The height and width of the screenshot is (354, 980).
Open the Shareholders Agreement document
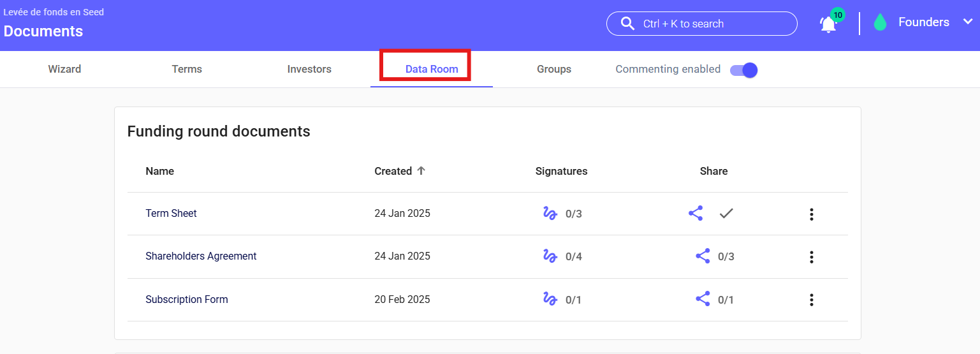pyautogui.click(x=201, y=256)
